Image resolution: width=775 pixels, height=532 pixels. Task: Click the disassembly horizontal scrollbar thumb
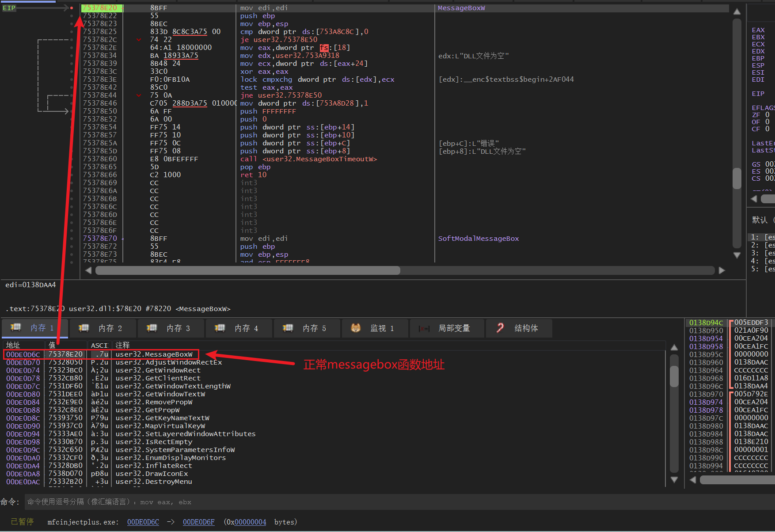[x=248, y=270]
